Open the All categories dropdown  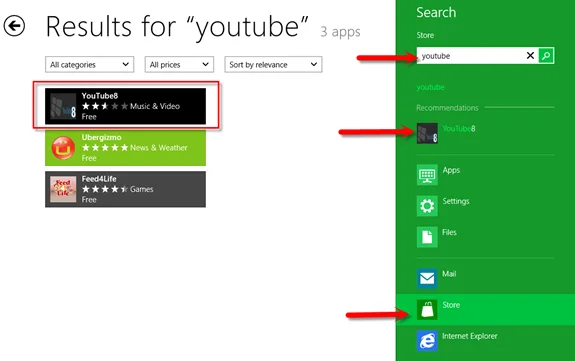tap(89, 65)
